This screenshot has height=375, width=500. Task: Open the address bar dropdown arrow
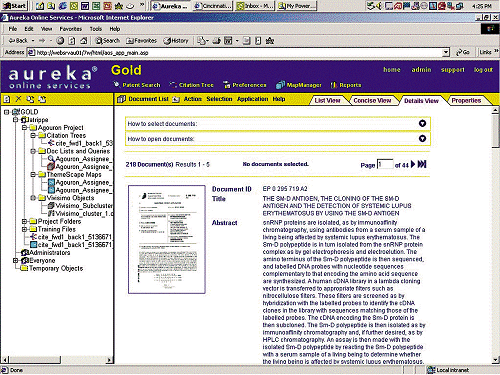[x=446, y=52]
